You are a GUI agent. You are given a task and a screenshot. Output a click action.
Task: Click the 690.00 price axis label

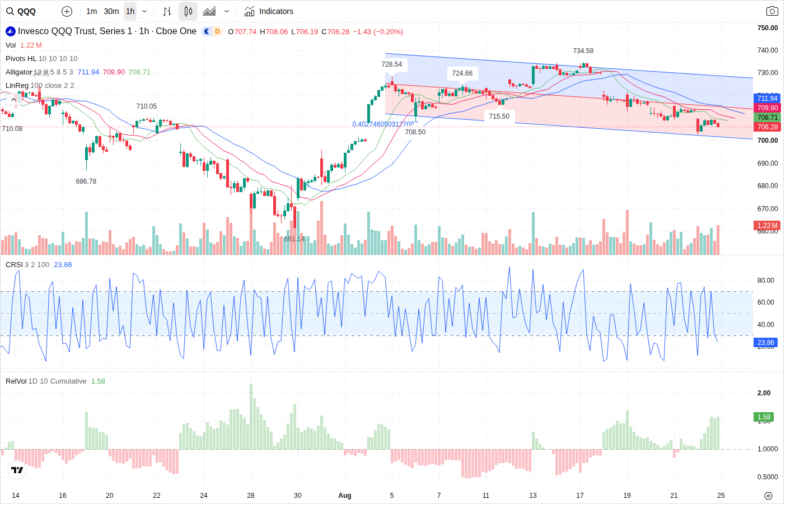click(767, 164)
